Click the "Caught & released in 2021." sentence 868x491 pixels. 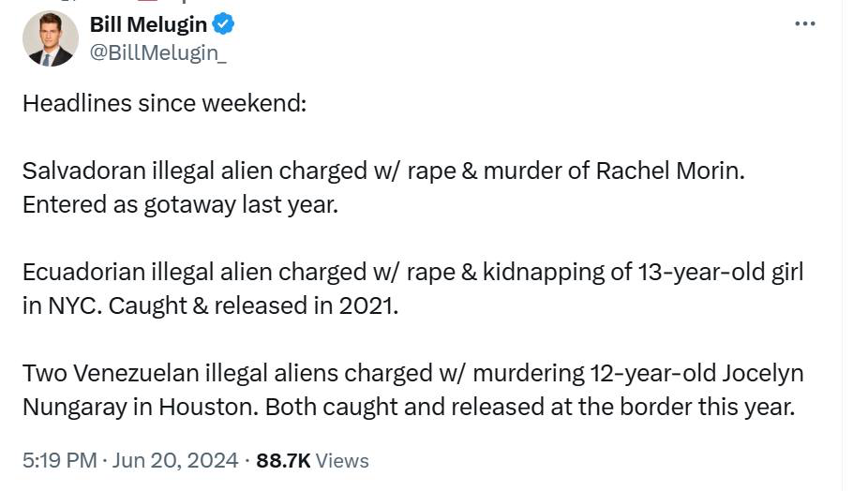pos(254,305)
